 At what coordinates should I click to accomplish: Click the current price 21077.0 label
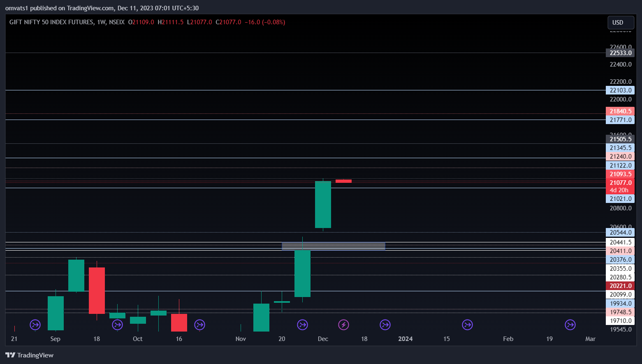[620, 183]
